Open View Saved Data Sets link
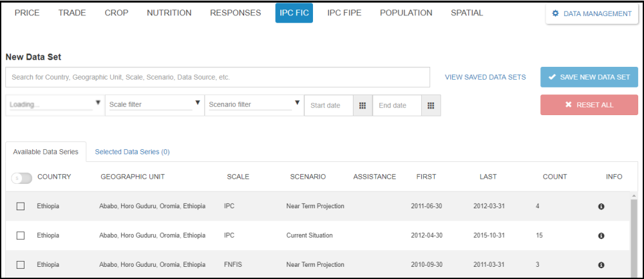Image resolution: width=644 pixels, height=279 pixels. [485, 77]
